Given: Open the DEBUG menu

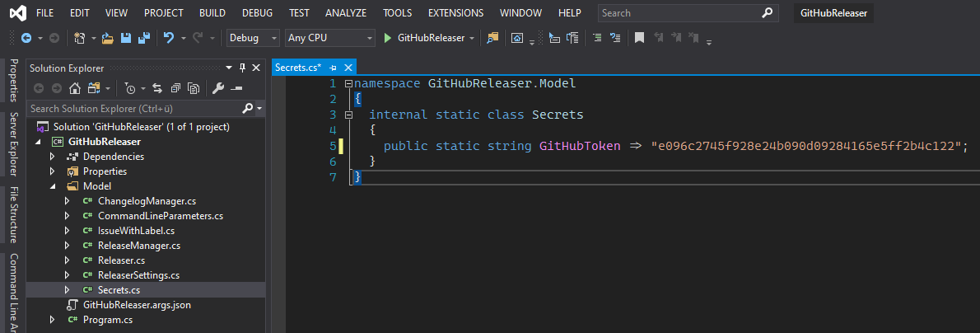Looking at the screenshot, I should (x=258, y=13).
